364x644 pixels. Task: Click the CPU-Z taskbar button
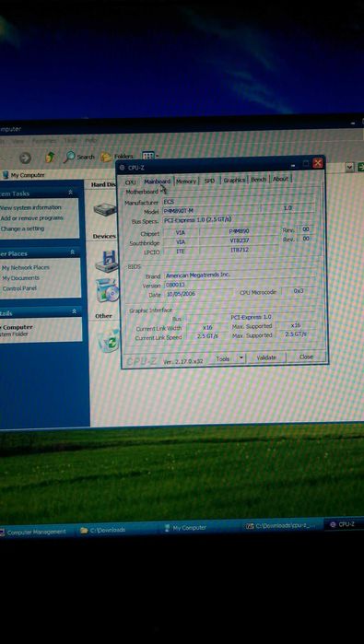click(x=345, y=524)
